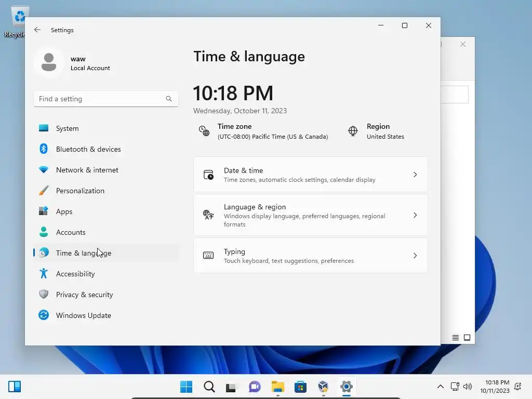532x399 pixels.
Task: Click the Network wifi icon in sidebar
Action: point(44,170)
